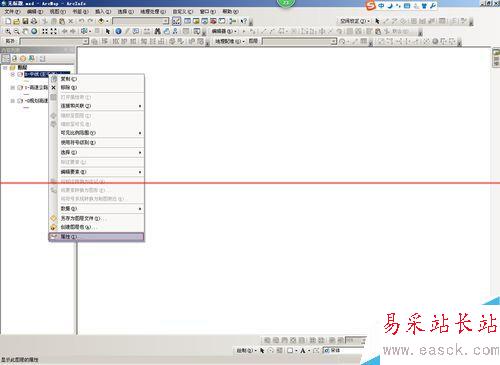Open 连接和关联 submenu in context menu

96,106
